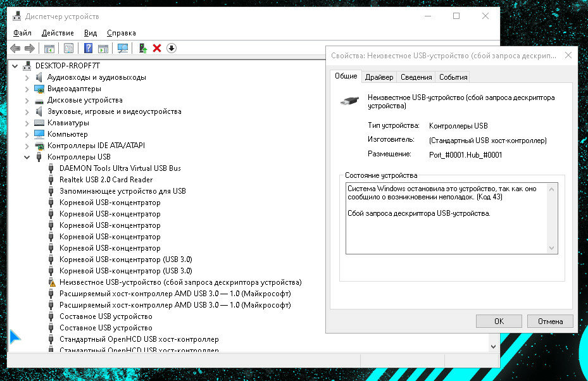
Task: Open the Файл menu
Action: [x=22, y=33]
